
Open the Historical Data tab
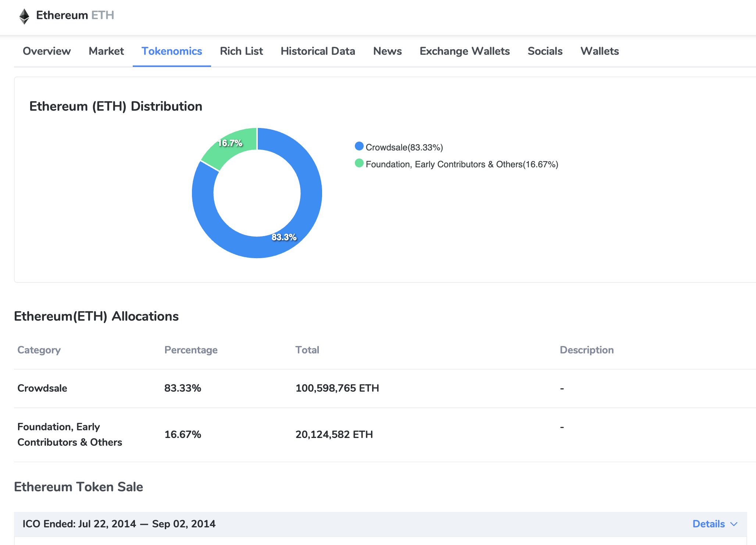click(318, 51)
